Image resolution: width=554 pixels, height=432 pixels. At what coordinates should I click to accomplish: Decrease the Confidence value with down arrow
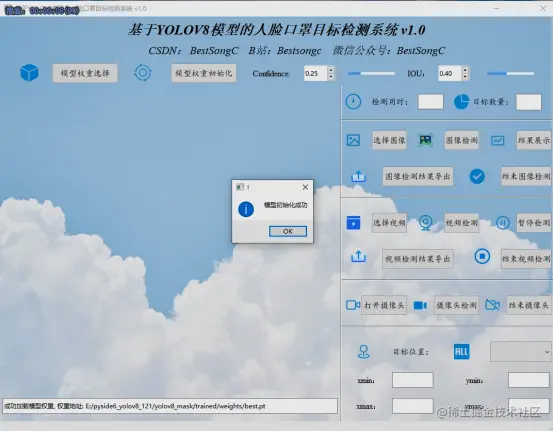(331, 77)
